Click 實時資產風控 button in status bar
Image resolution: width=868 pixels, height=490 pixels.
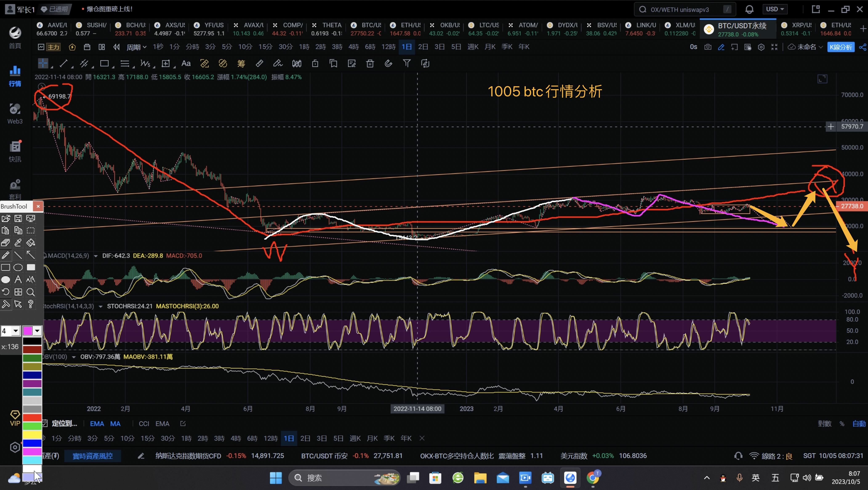tap(93, 456)
